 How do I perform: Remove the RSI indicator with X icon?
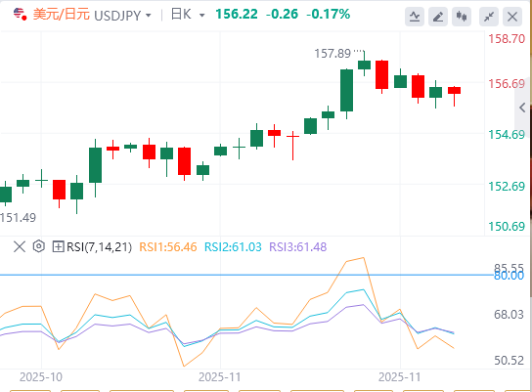tap(20, 246)
